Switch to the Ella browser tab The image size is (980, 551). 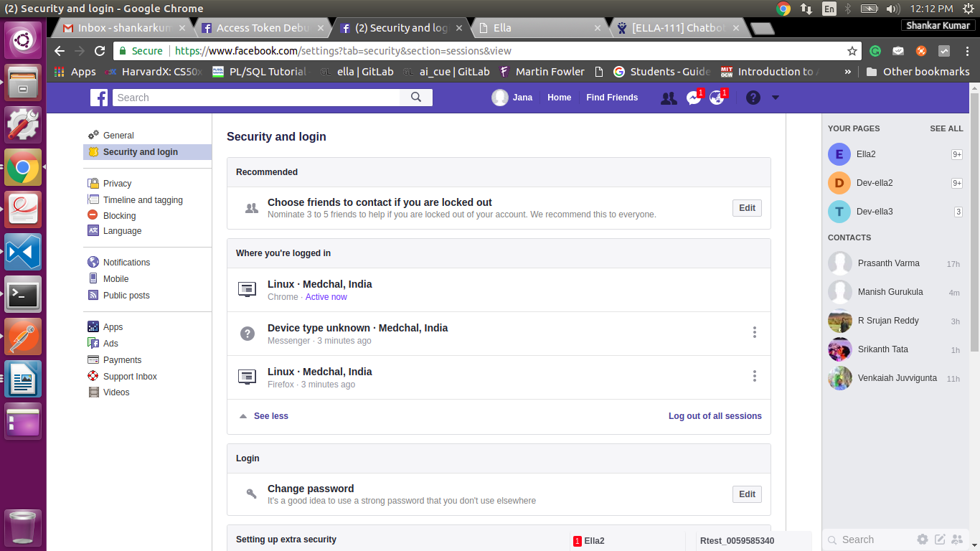pyautogui.click(x=541, y=28)
